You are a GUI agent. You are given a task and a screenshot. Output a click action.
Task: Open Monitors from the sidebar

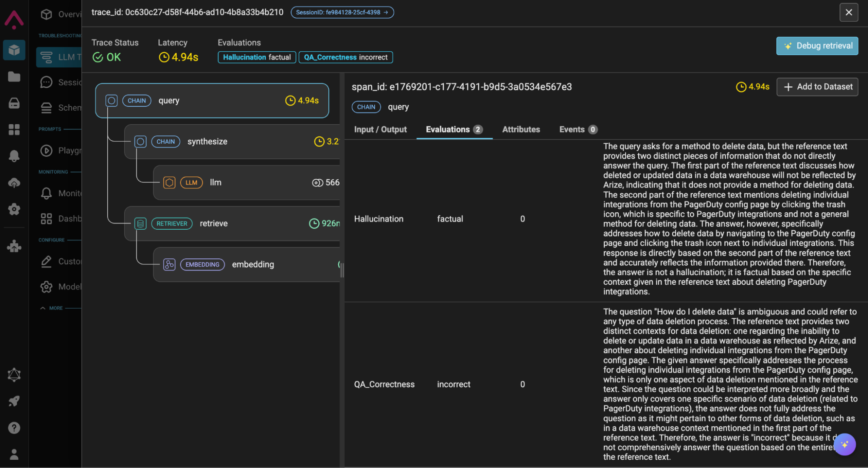pyautogui.click(x=46, y=193)
